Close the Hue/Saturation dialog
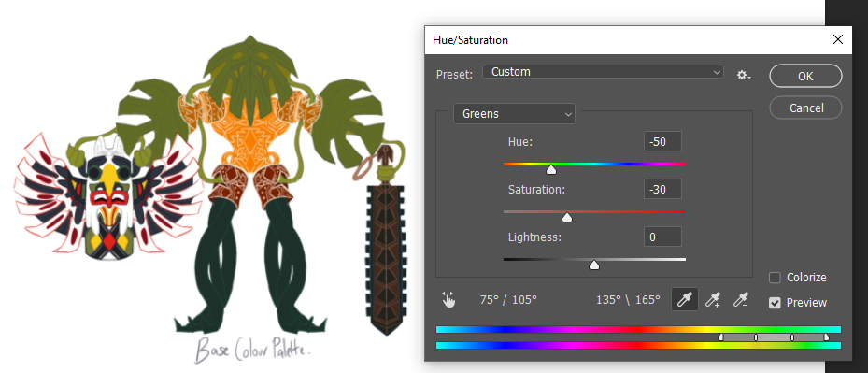This screenshot has height=373, width=868. 838,39
